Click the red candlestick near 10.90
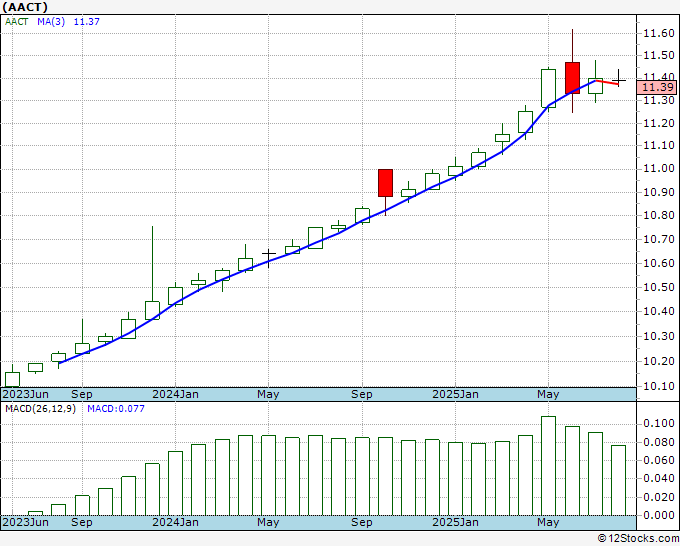This screenshot has width=680, height=546. tap(386, 183)
